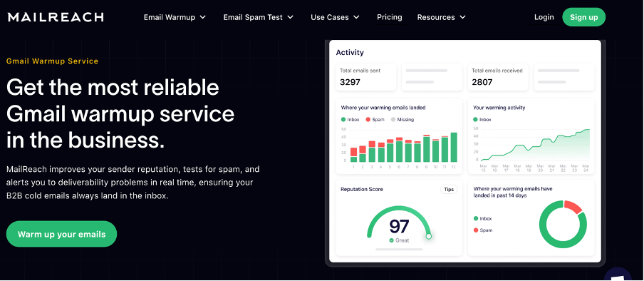Go to the Pricing page
The image size is (644, 281).
click(x=390, y=17)
